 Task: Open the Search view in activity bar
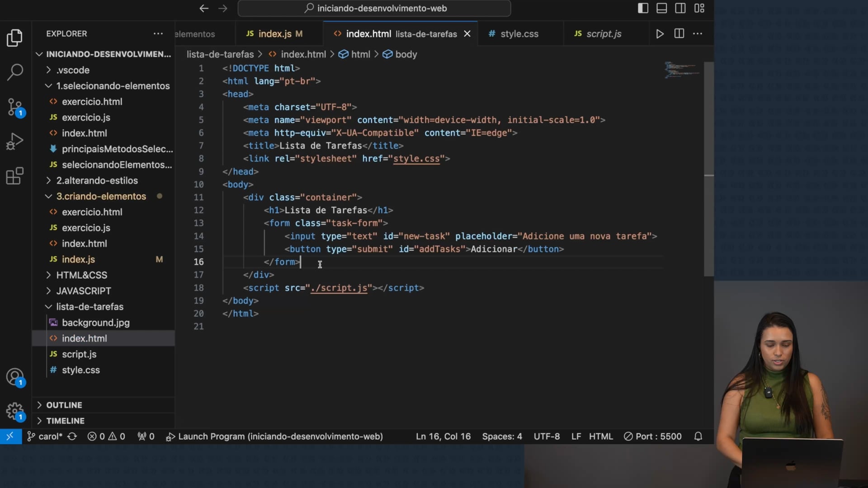[x=15, y=72]
